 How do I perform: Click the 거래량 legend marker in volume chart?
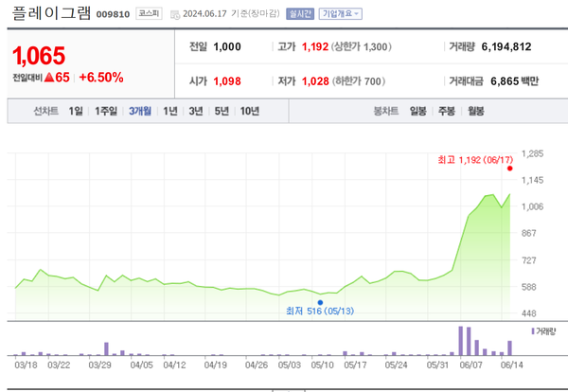coord(533,331)
